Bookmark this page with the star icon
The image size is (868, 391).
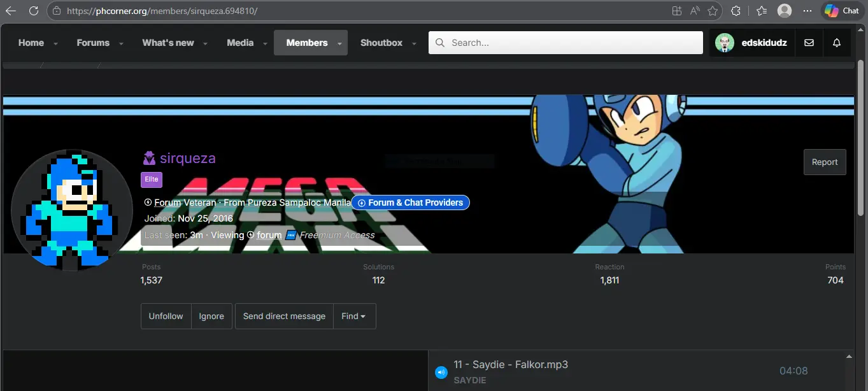pos(713,11)
